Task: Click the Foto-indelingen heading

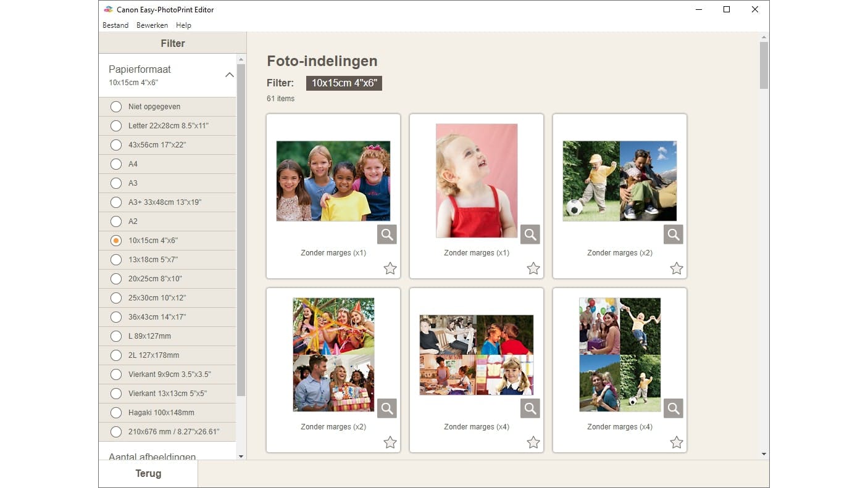Action: [322, 61]
